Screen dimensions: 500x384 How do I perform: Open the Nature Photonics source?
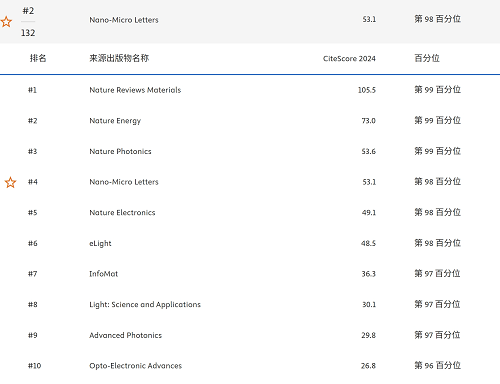(x=120, y=151)
